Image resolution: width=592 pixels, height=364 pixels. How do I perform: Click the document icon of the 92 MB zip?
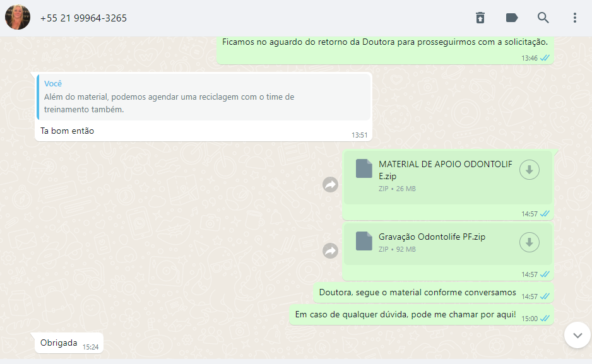click(x=364, y=241)
